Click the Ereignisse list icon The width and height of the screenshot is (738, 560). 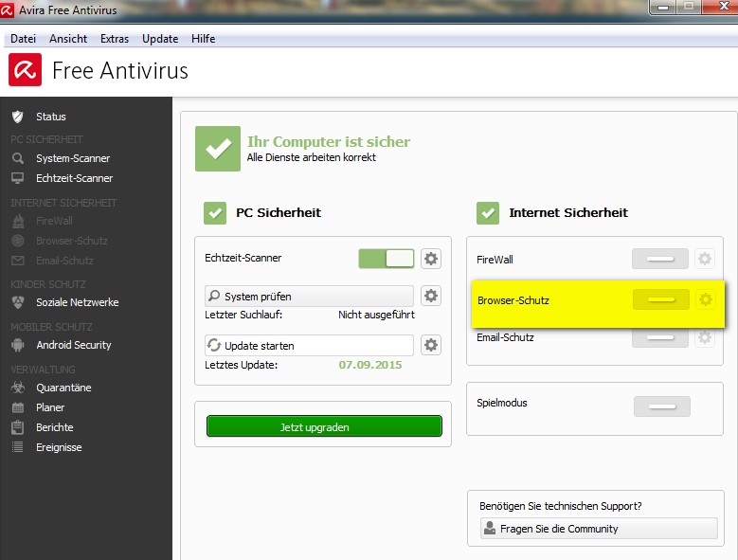(x=18, y=447)
